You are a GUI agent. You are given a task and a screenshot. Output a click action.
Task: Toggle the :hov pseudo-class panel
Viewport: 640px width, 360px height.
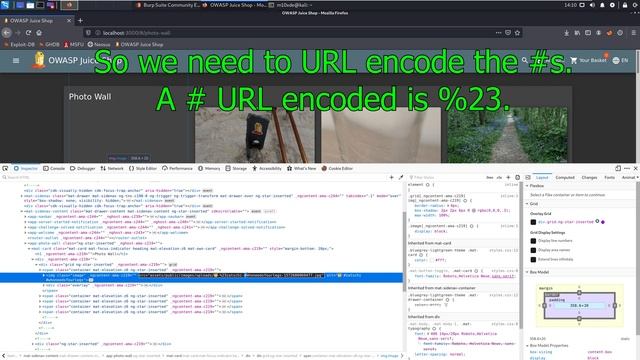coord(489,178)
